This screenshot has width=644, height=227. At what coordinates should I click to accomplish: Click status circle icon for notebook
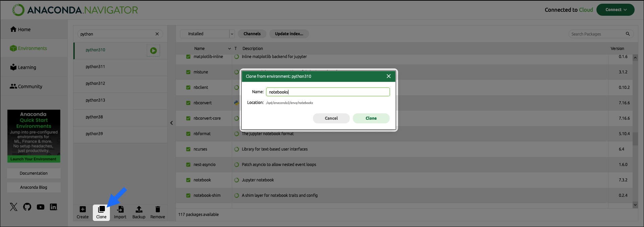point(237,180)
